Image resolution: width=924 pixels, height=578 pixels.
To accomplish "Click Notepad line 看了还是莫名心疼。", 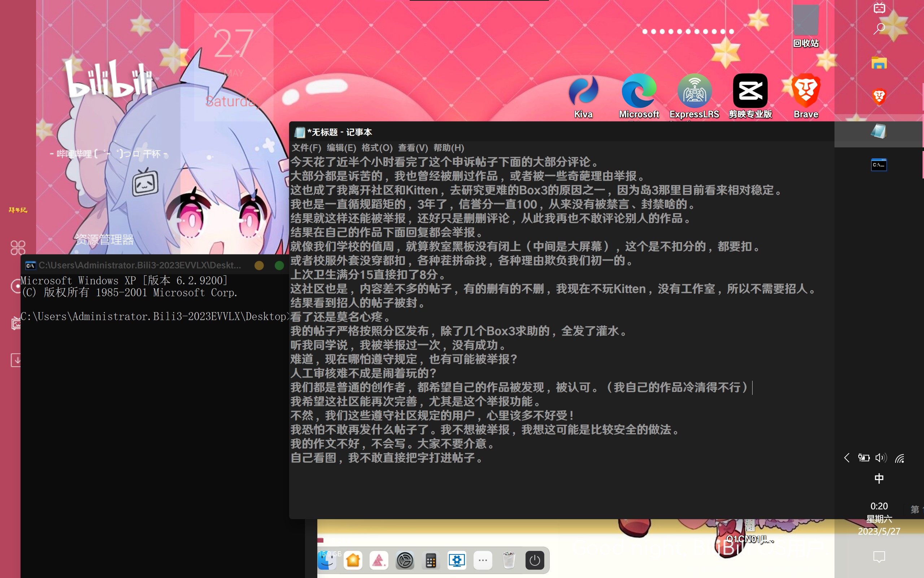I will coord(340,317).
